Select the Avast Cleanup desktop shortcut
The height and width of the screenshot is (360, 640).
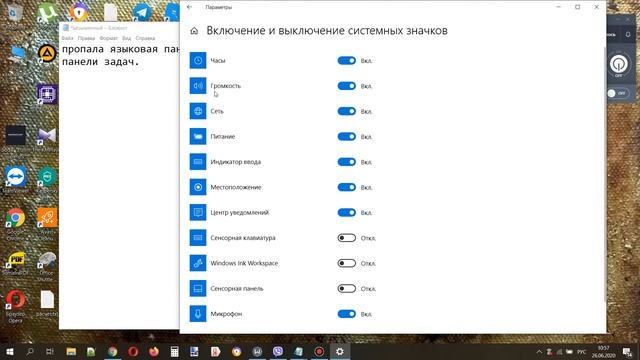point(47,222)
